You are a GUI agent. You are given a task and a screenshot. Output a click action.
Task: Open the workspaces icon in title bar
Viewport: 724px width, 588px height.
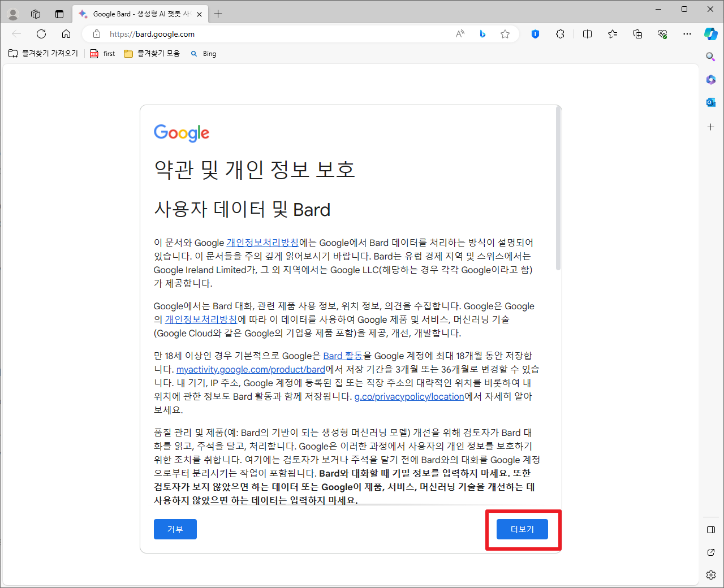click(36, 14)
